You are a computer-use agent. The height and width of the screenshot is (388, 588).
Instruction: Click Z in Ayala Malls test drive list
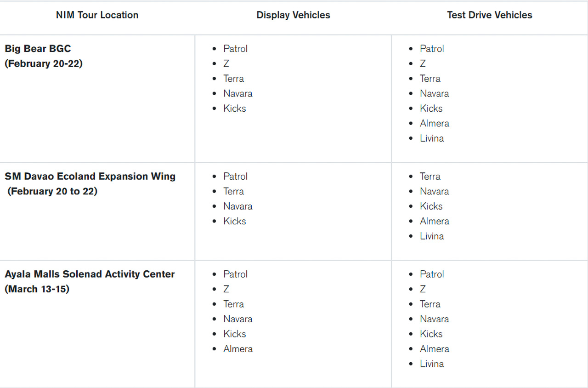point(423,289)
